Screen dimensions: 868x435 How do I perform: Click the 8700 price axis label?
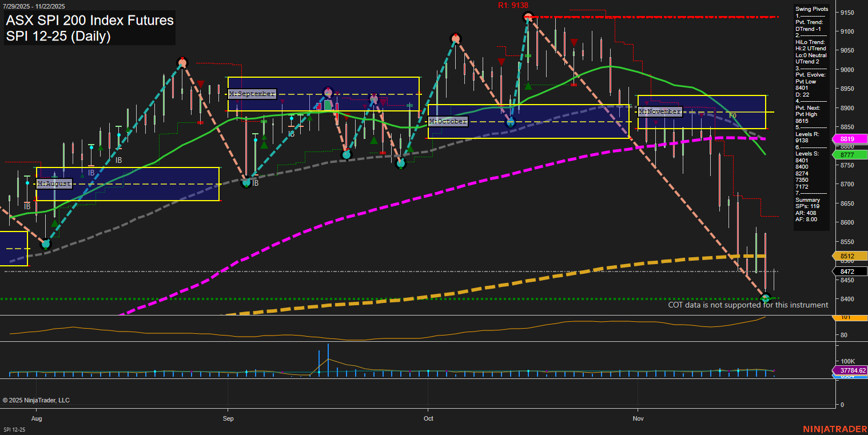click(847, 184)
